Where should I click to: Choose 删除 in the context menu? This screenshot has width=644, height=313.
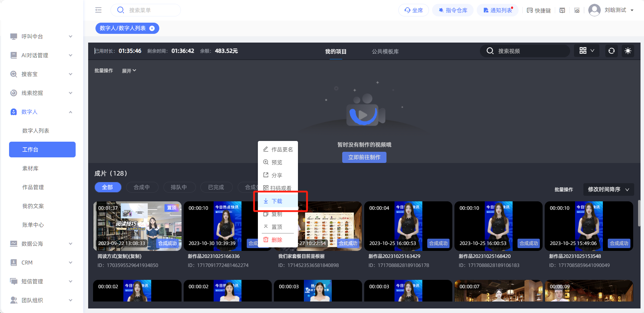pyautogui.click(x=278, y=240)
